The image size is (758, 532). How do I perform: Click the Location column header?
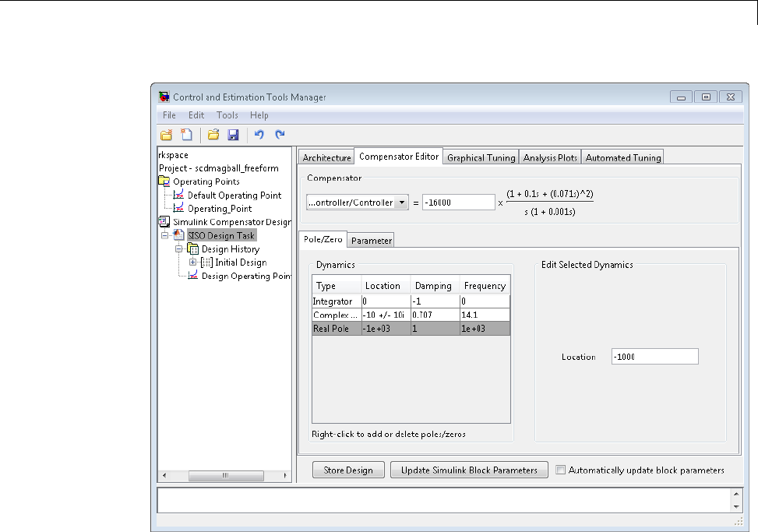coord(386,286)
